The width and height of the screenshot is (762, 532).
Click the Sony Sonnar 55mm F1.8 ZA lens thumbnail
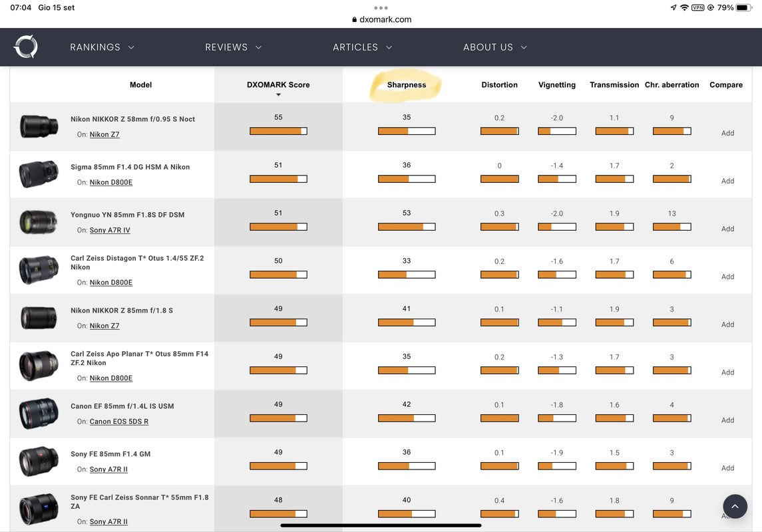coord(39,509)
